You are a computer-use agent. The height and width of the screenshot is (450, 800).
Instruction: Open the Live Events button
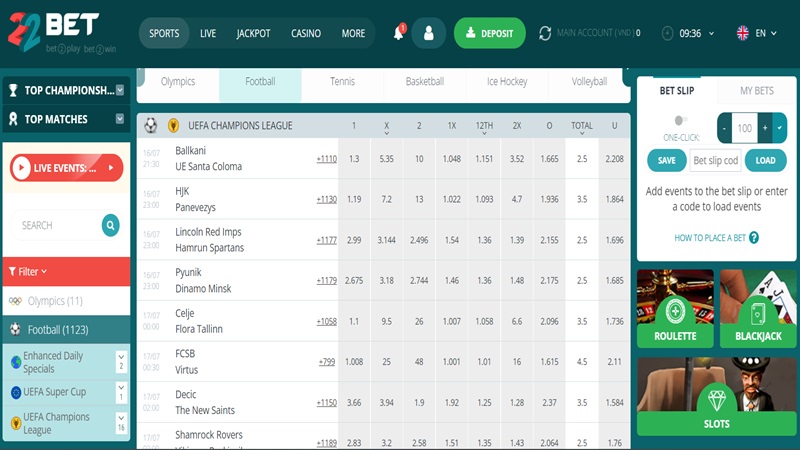[x=66, y=168]
